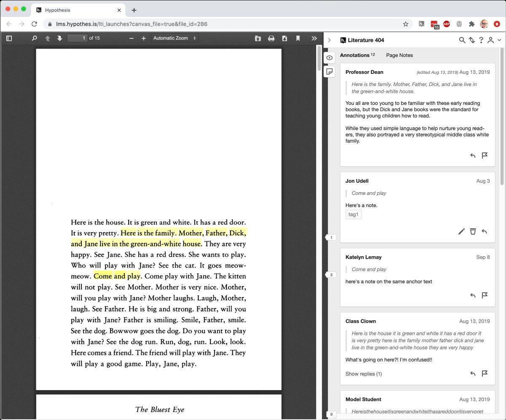Toggle highlight visibility eye icon
The width and height of the screenshot is (506, 420).
[x=330, y=58]
